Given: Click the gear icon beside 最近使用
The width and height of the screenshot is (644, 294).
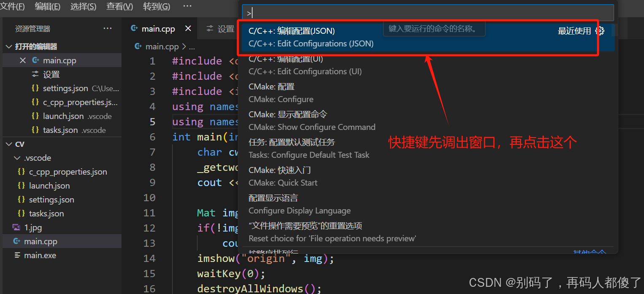Looking at the screenshot, I should [x=599, y=30].
